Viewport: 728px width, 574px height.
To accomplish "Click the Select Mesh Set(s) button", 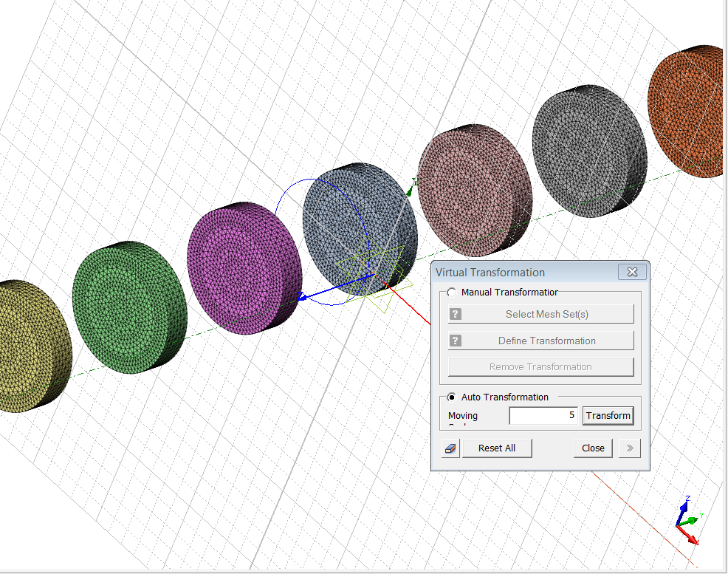I will [546, 314].
